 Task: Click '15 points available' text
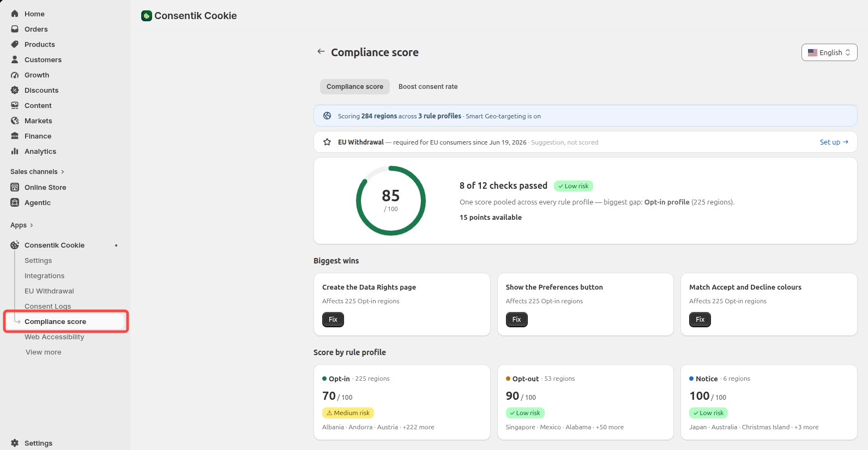[491, 217]
